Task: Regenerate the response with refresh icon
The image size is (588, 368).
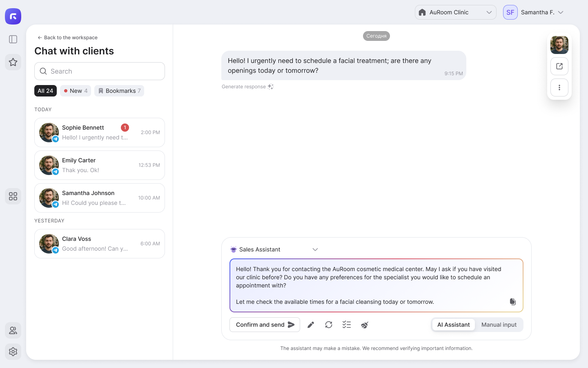Action: [329, 325]
